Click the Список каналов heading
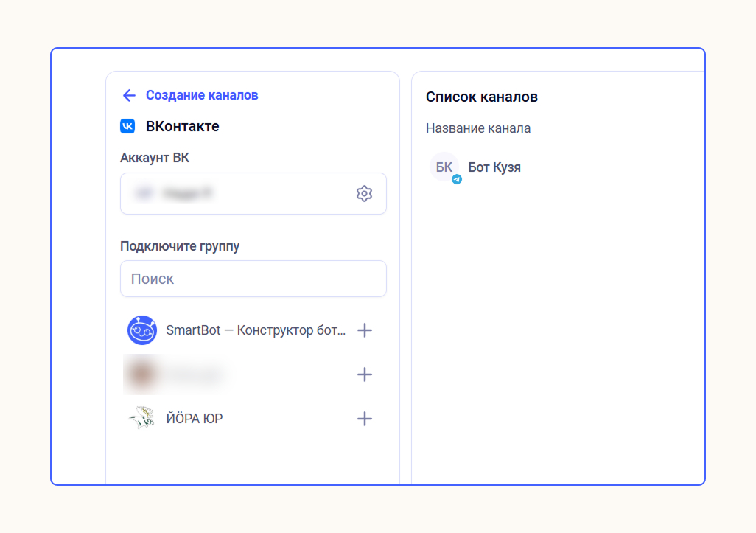Viewport: 756px width, 533px height. [482, 97]
